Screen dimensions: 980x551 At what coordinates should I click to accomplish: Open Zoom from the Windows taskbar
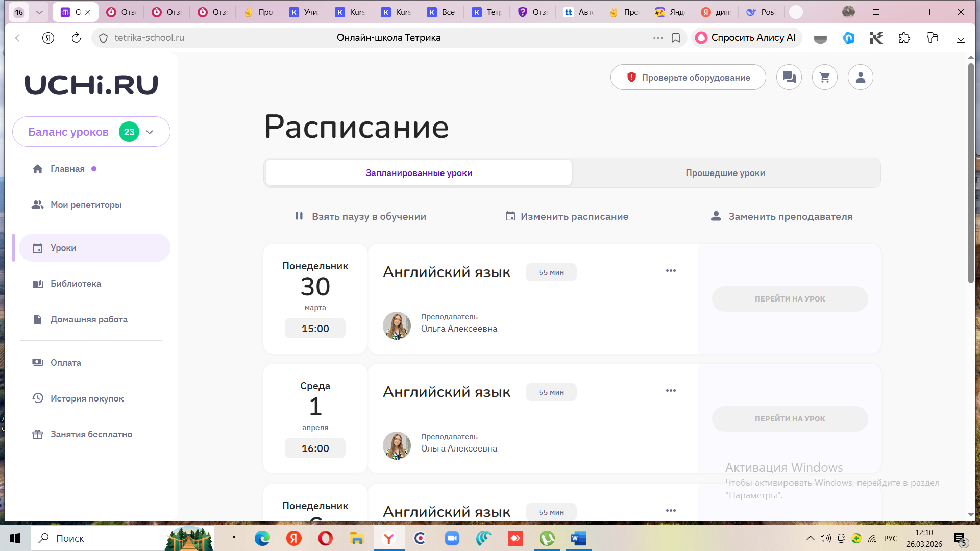click(x=452, y=538)
